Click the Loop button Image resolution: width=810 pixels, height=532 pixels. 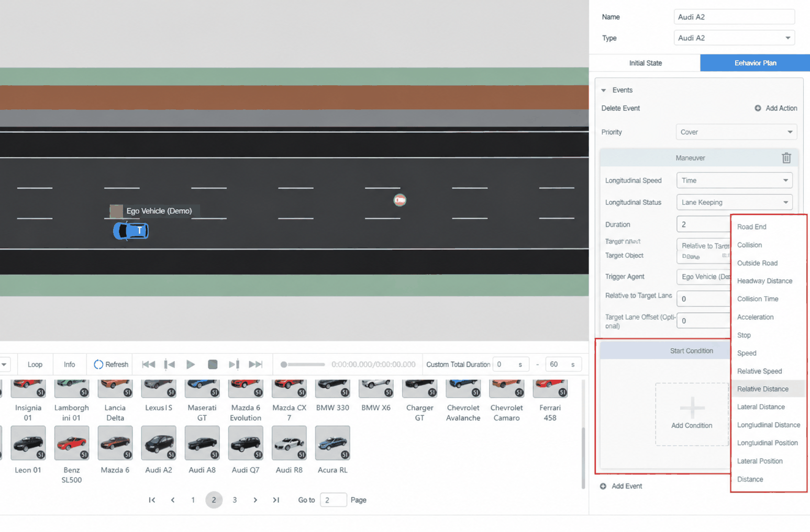click(35, 365)
